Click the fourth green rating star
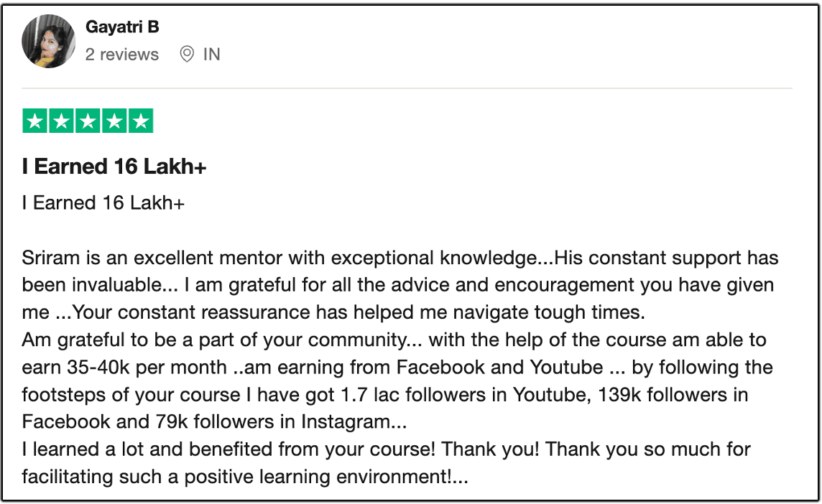 (114, 121)
